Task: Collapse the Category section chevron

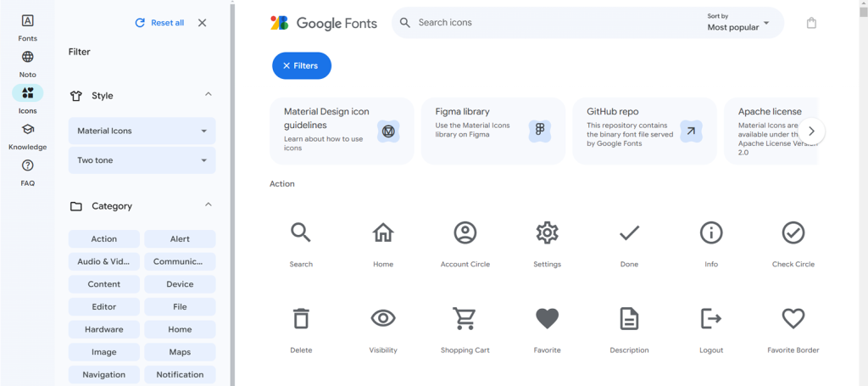Action: coord(209,205)
